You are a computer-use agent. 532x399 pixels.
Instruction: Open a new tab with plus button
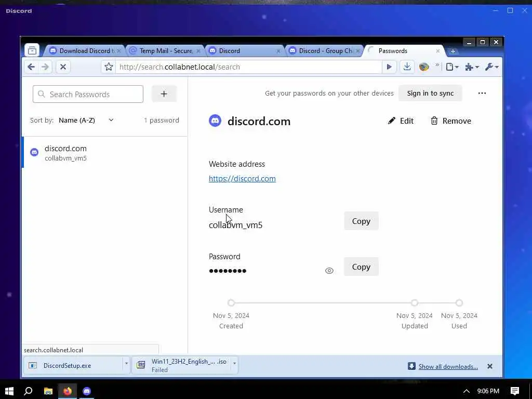(x=453, y=51)
